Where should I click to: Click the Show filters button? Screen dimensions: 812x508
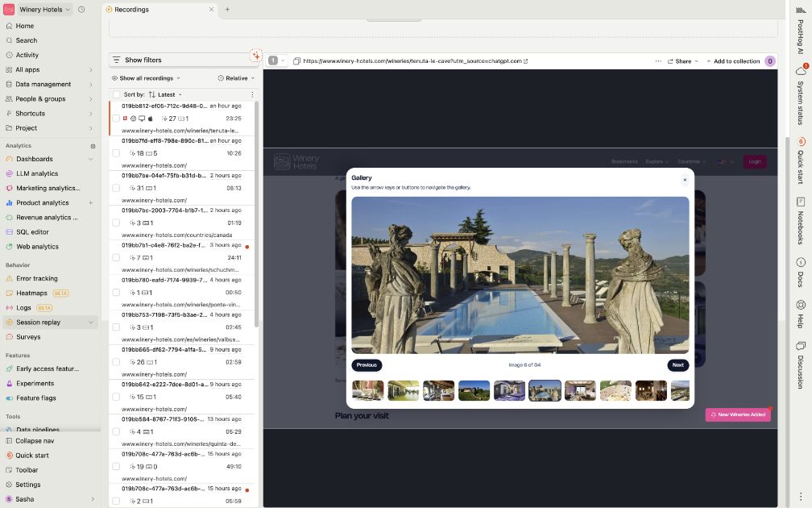(x=143, y=60)
